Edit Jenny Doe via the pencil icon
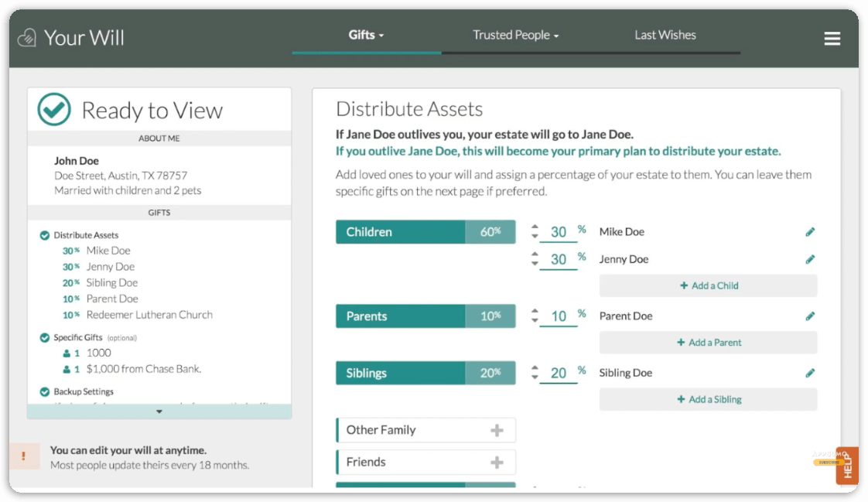Image resolution: width=868 pixels, height=502 pixels. 810,258
